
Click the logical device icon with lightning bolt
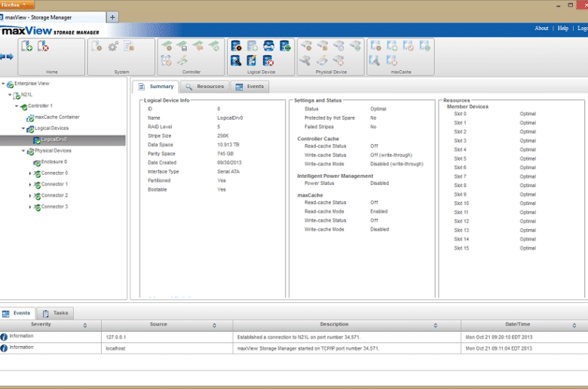point(252,60)
